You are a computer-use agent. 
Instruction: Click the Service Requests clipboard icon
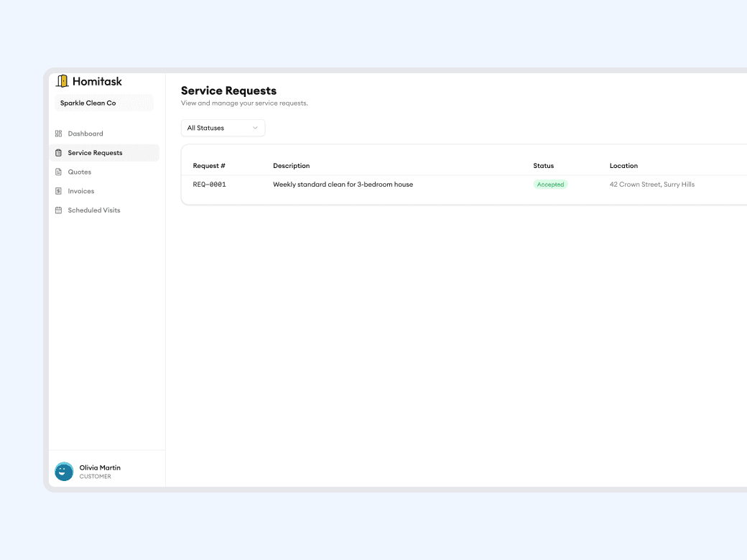(x=59, y=152)
